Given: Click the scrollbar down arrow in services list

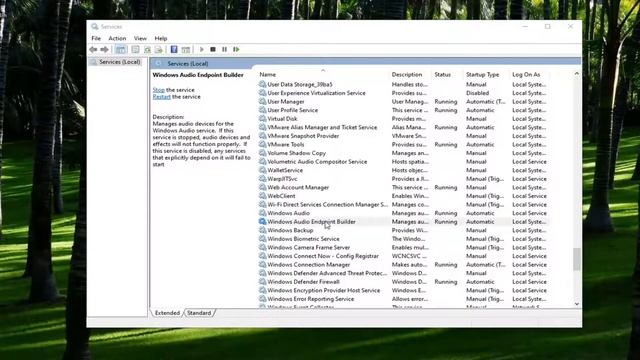Looking at the screenshot, I should click(x=576, y=304).
